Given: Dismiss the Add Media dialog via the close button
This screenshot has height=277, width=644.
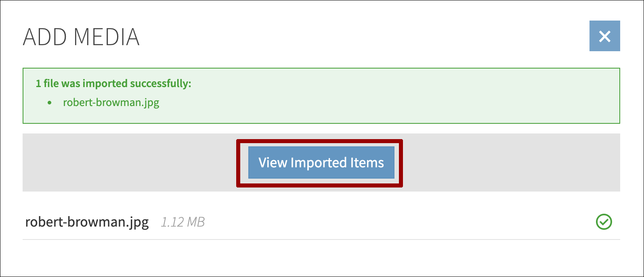Looking at the screenshot, I should tap(605, 36).
